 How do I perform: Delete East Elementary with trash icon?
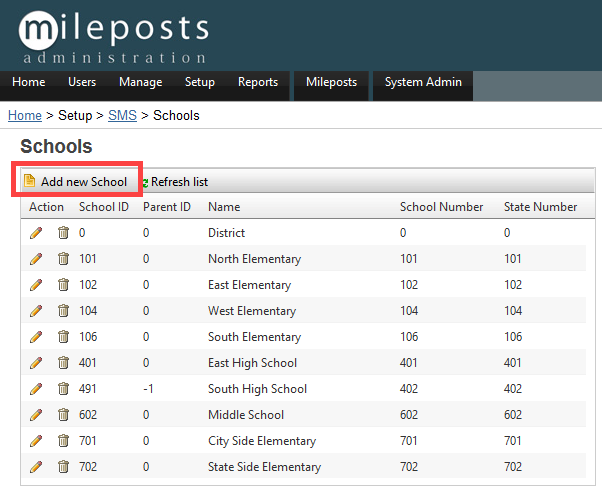point(63,285)
